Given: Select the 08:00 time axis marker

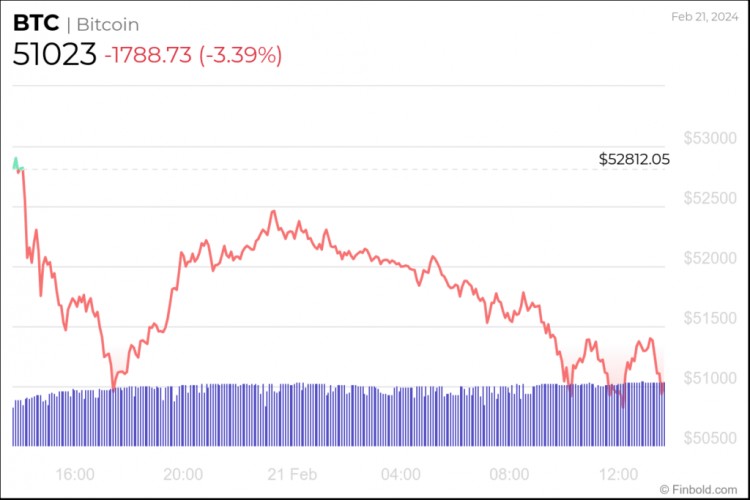Looking at the screenshot, I should (511, 473).
